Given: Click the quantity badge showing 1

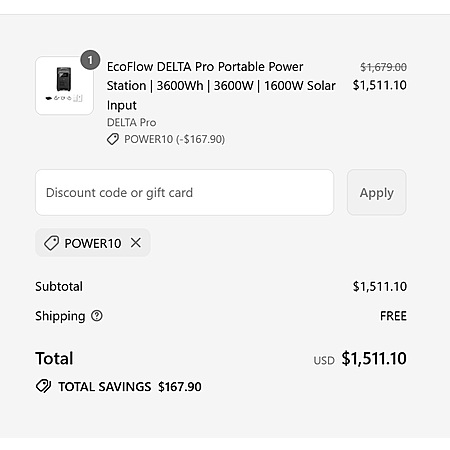Looking at the screenshot, I should (x=90, y=60).
